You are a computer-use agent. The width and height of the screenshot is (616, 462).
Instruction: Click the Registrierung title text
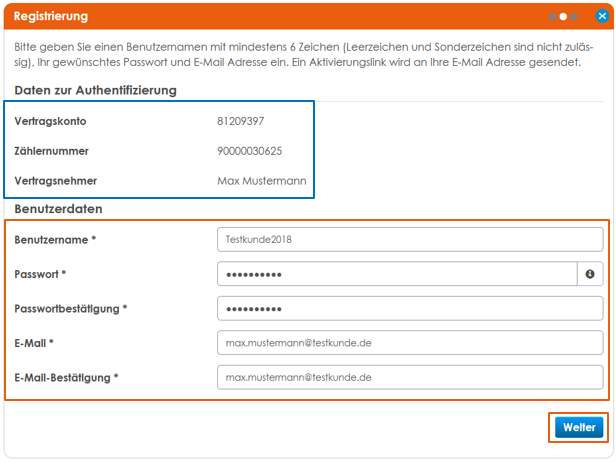(x=50, y=17)
